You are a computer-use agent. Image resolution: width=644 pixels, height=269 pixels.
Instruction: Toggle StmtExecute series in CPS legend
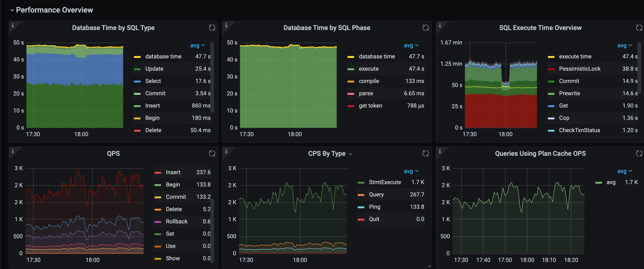pyautogui.click(x=385, y=182)
